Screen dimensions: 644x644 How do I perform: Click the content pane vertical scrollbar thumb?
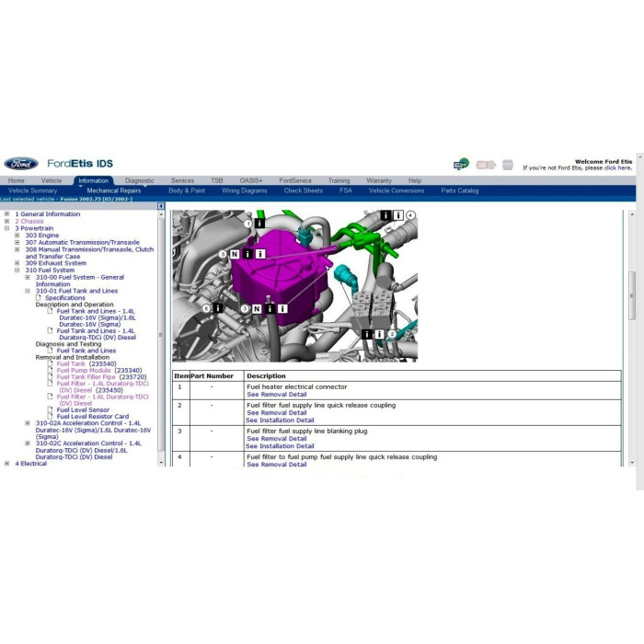pyautogui.click(x=632, y=295)
